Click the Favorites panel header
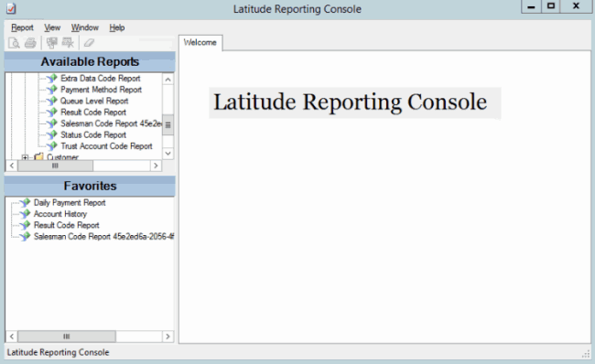595x364 pixels. pos(90,187)
